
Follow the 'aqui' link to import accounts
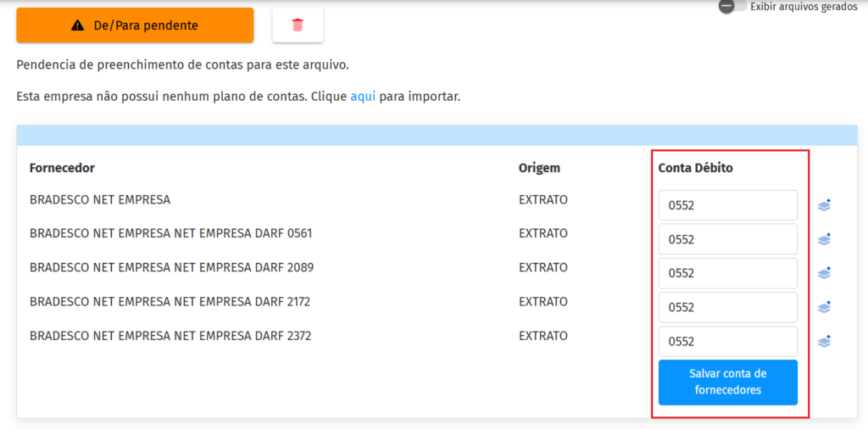(x=363, y=96)
